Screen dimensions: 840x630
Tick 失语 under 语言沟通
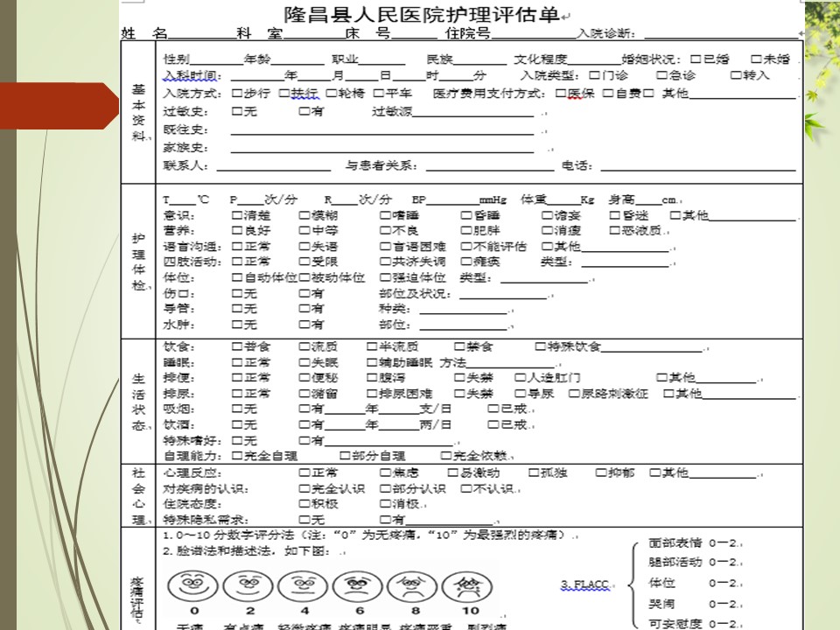coord(304,247)
